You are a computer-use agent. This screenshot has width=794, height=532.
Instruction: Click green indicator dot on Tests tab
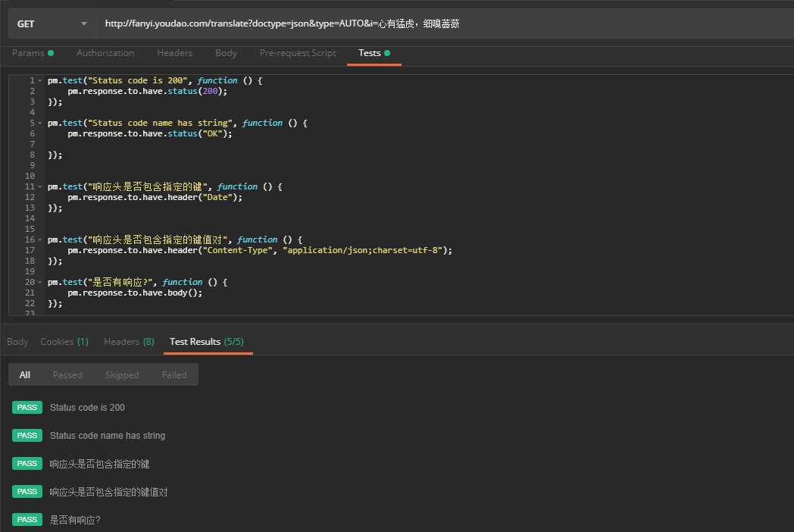[387, 53]
